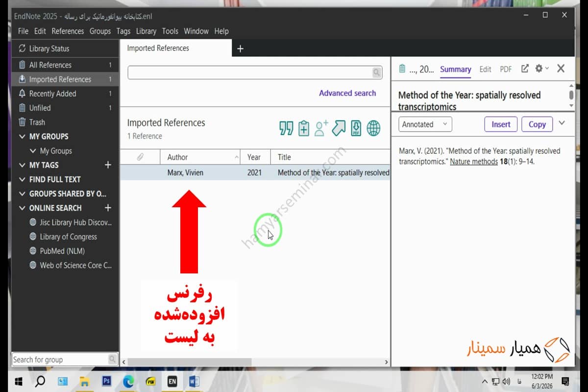The image size is (588, 392).
Task: Open Microsoft Word from the taskbar
Action: point(194,381)
